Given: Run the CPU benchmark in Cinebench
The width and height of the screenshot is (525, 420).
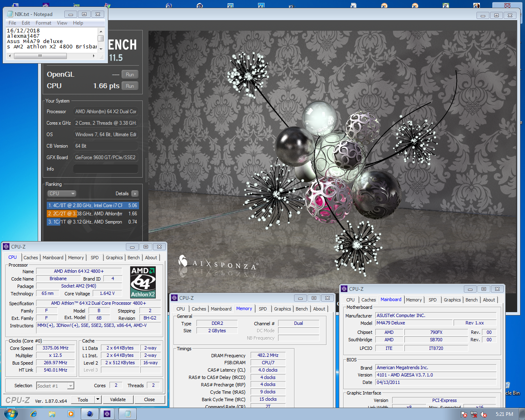Looking at the screenshot, I should coord(130,86).
